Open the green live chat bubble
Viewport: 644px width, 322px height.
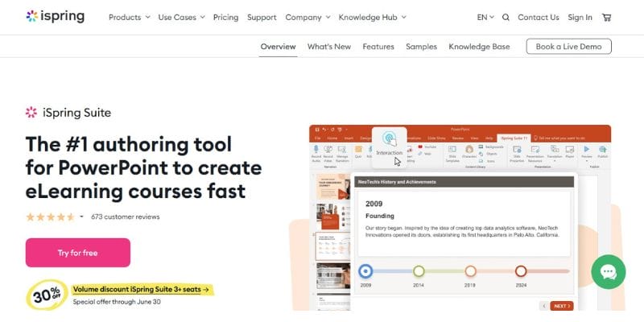pos(608,273)
